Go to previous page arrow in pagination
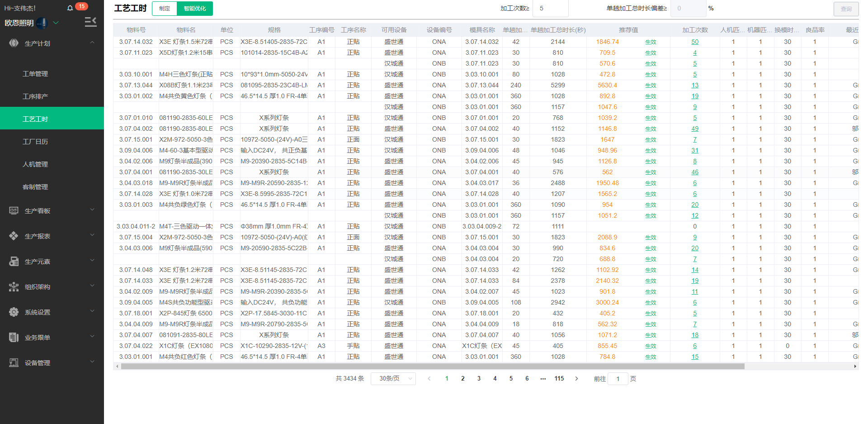The height and width of the screenshot is (424, 868). pos(429,379)
